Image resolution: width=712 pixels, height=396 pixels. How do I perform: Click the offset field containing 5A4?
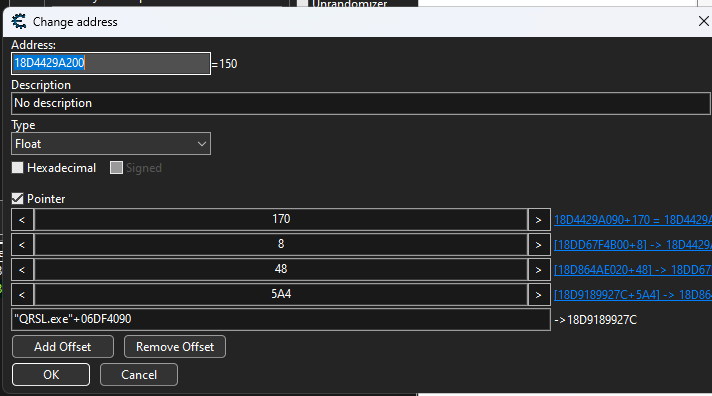coord(281,295)
